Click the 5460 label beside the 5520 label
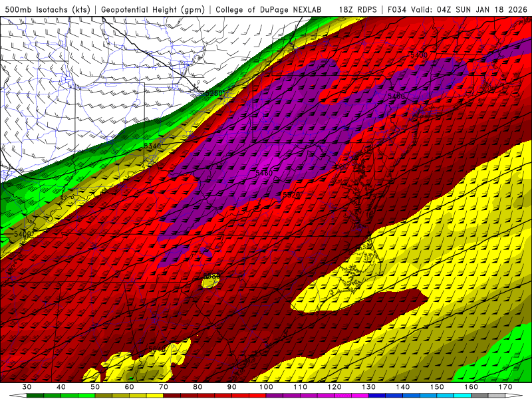The width and height of the screenshot is (532, 399). tap(264, 173)
